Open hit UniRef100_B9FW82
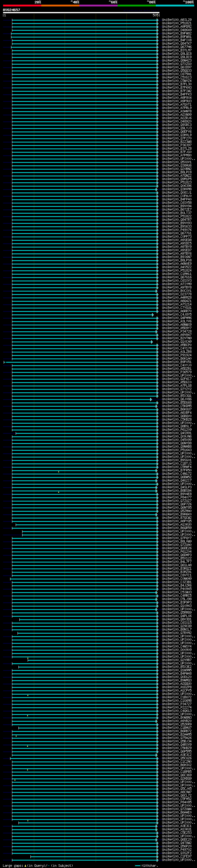 (x=177, y=33)
